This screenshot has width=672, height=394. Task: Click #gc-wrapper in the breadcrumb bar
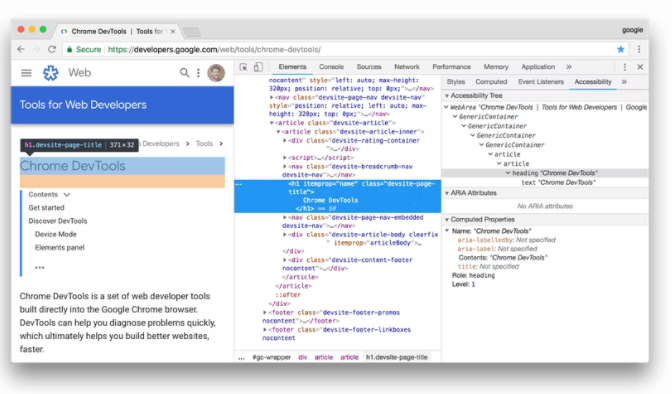(x=271, y=357)
